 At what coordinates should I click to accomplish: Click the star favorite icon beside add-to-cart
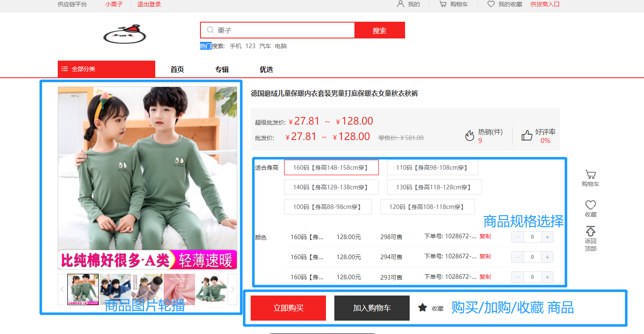422,308
